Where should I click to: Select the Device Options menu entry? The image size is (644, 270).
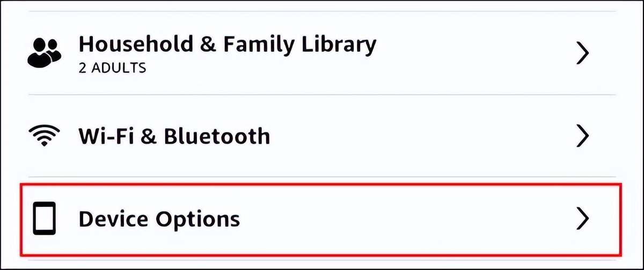[159, 220]
